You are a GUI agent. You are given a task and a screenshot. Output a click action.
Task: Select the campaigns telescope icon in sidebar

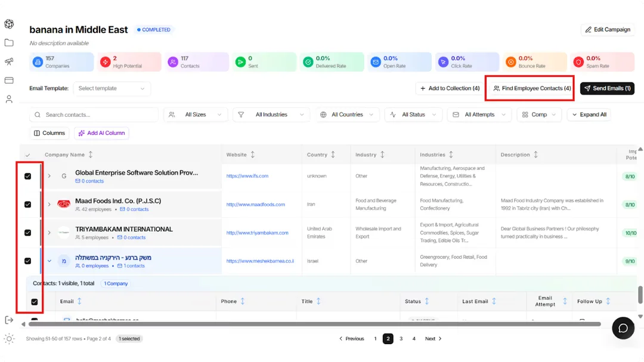coord(9,61)
